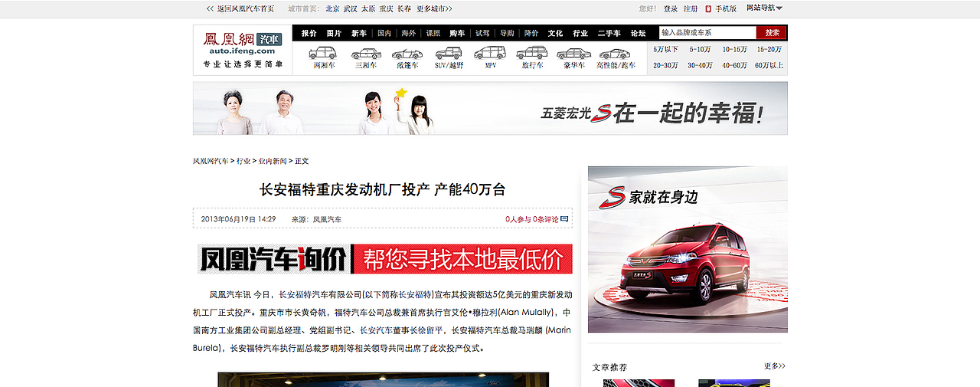Click the 五菱宏光S 在一起的幸福 banner ad
Screen dimensions: 980x387
490,108
